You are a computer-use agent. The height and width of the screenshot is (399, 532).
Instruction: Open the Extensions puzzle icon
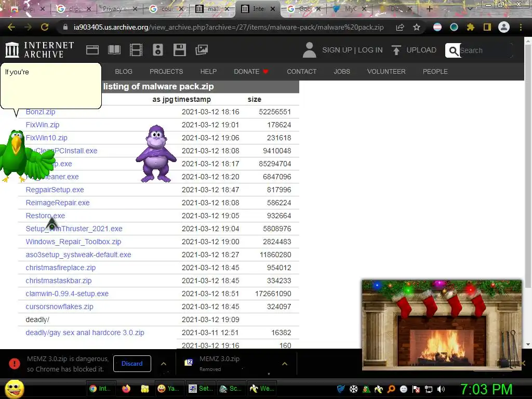(x=471, y=27)
